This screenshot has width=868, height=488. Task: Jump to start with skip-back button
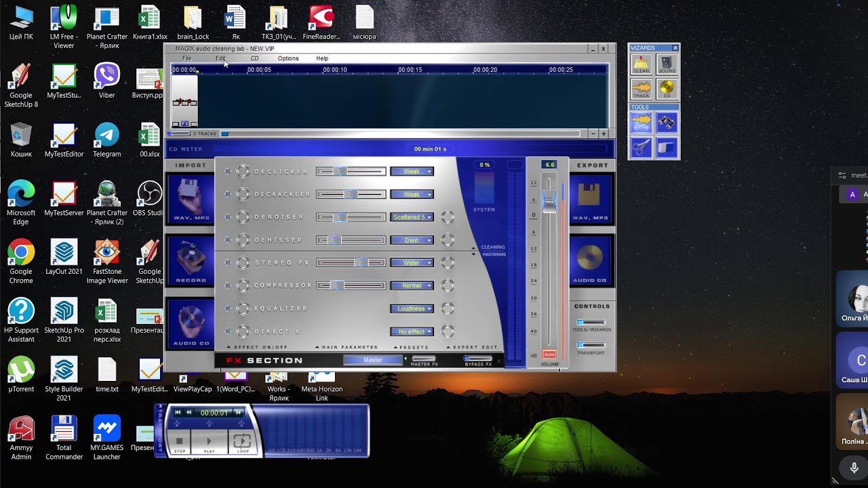pyautogui.click(x=178, y=412)
